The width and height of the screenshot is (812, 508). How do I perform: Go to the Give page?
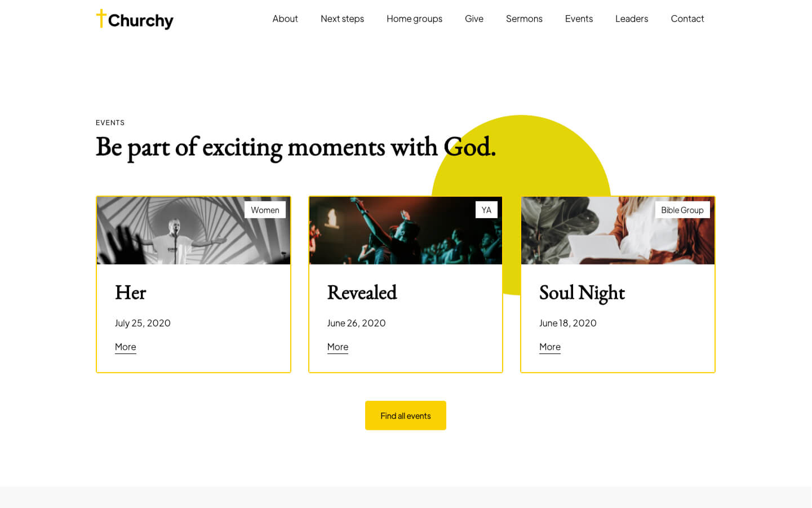[x=474, y=19]
